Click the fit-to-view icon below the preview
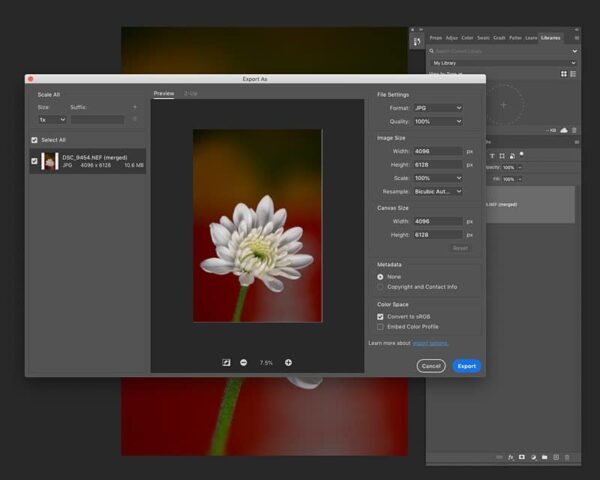The height and width of the screenshot is (480, 600). pyautogui.click(x=226, y=362)
